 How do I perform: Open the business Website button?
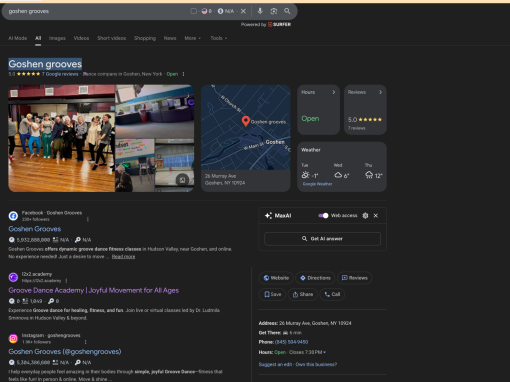pos(276,278)
